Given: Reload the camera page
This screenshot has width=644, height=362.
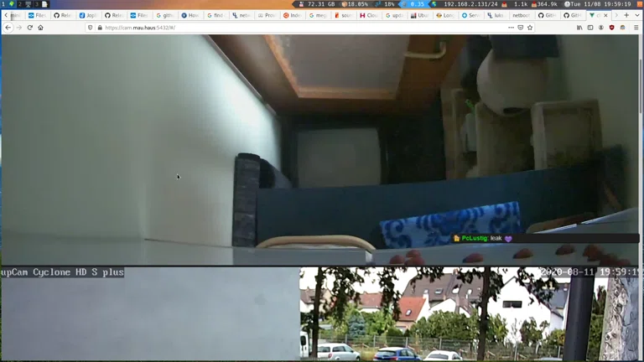Looking at the screenshot, I should point(29,28).
